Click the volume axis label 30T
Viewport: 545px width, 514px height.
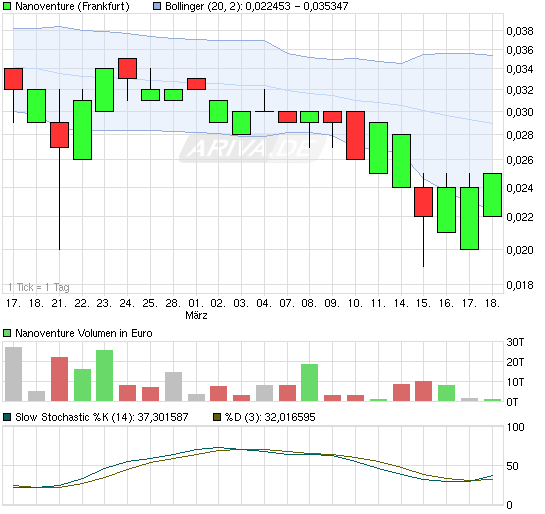[515, 342]
